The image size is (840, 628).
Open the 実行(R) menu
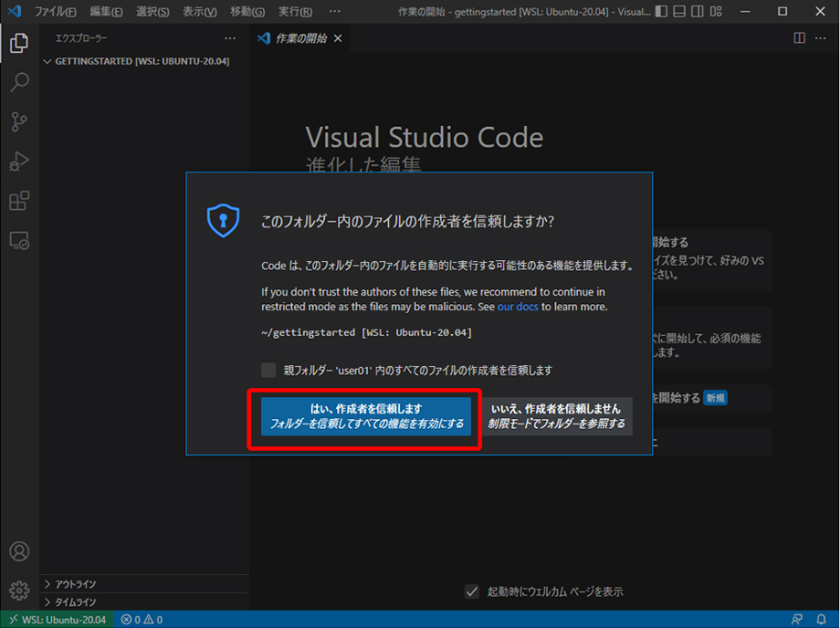(295, 11)
